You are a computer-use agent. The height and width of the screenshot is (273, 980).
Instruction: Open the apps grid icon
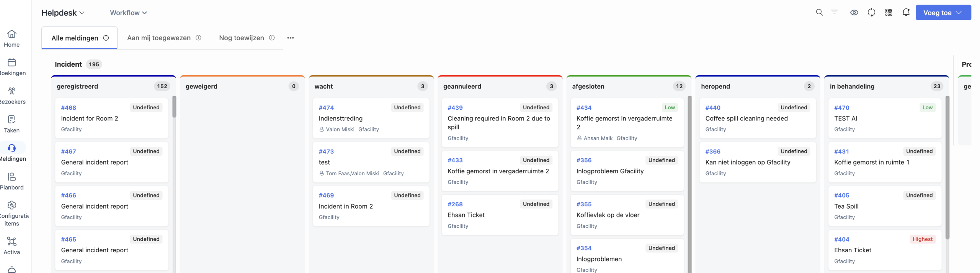click(889, 13)
